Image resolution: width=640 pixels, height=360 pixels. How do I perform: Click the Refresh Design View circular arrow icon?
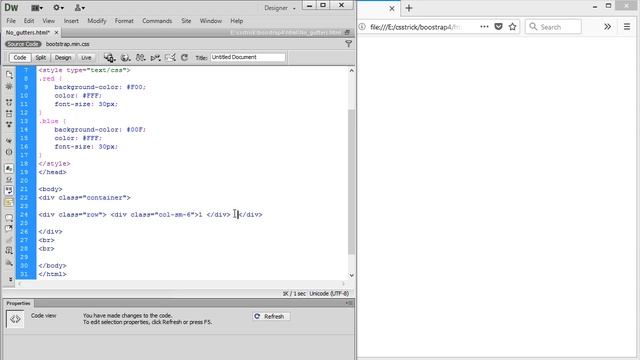(x=184, y=58)
